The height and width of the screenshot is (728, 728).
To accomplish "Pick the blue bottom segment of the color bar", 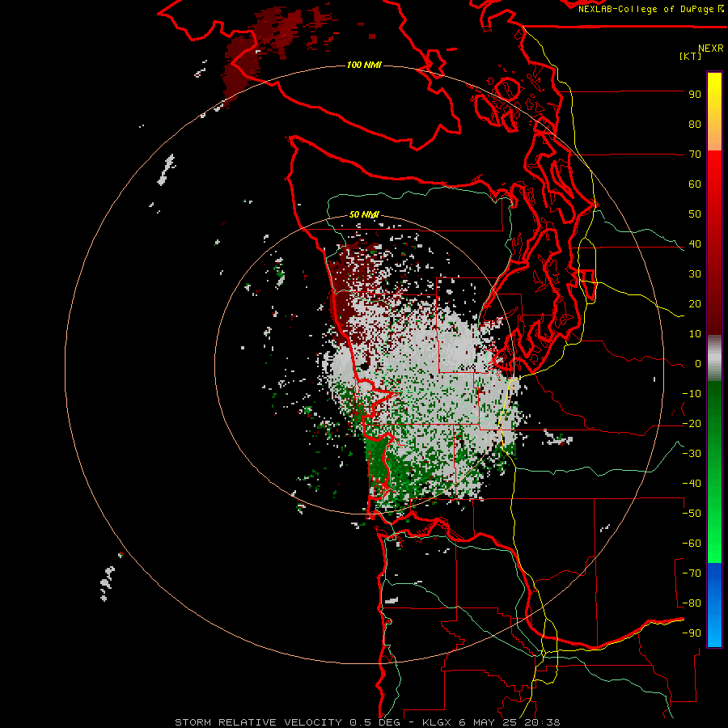I will (x=714, y=605).
